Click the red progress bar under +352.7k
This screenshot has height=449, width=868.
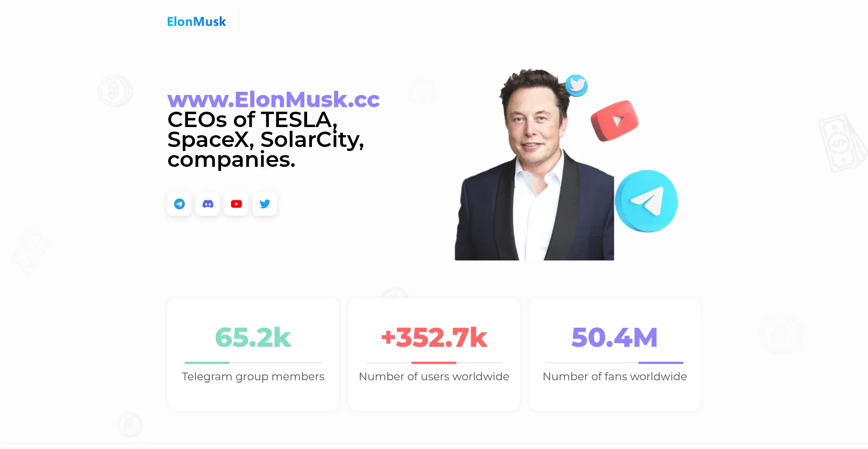tap(434, 363)
